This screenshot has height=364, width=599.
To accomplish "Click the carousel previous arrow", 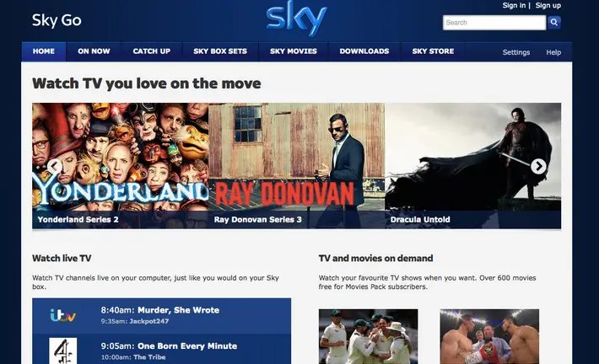I will pyautogui.click(x=55, y=166).
